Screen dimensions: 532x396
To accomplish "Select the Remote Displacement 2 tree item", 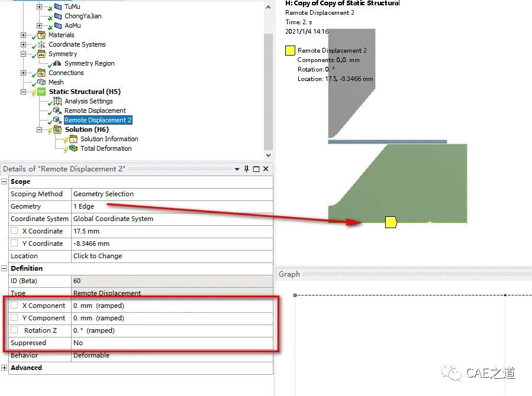I will [98, 120].
